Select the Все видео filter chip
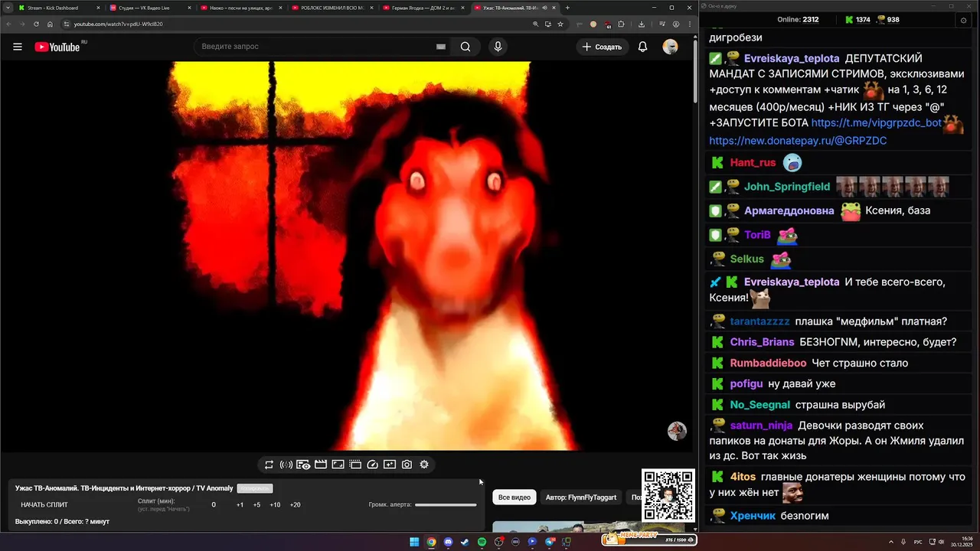This screenshot has width=980, height=551. [514, 497]
